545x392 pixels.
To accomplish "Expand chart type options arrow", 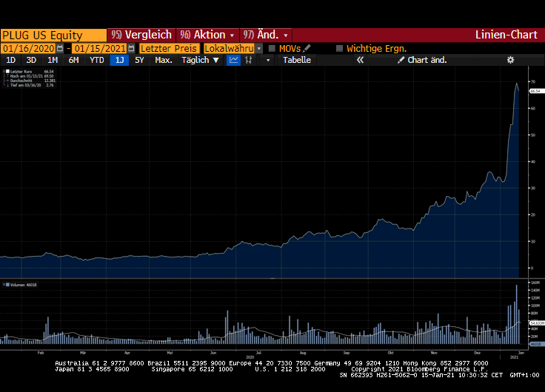I will pyautogui.click(x=268, y=60).
